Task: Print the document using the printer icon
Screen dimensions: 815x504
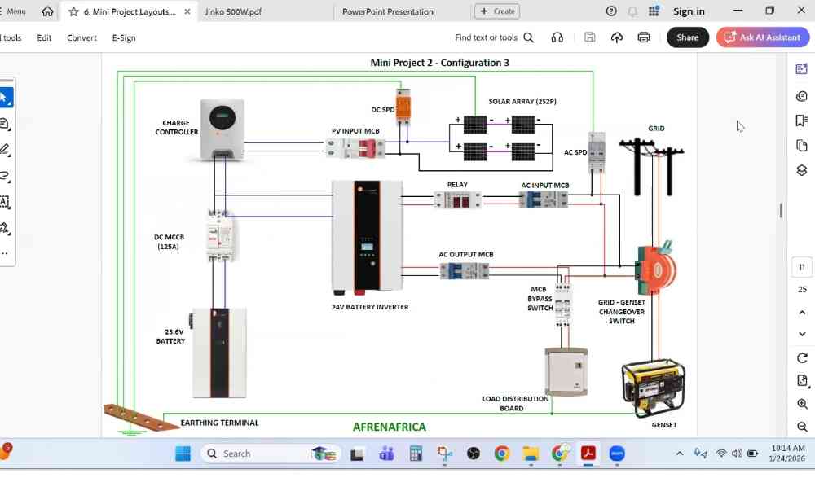Action: (644, 37)
